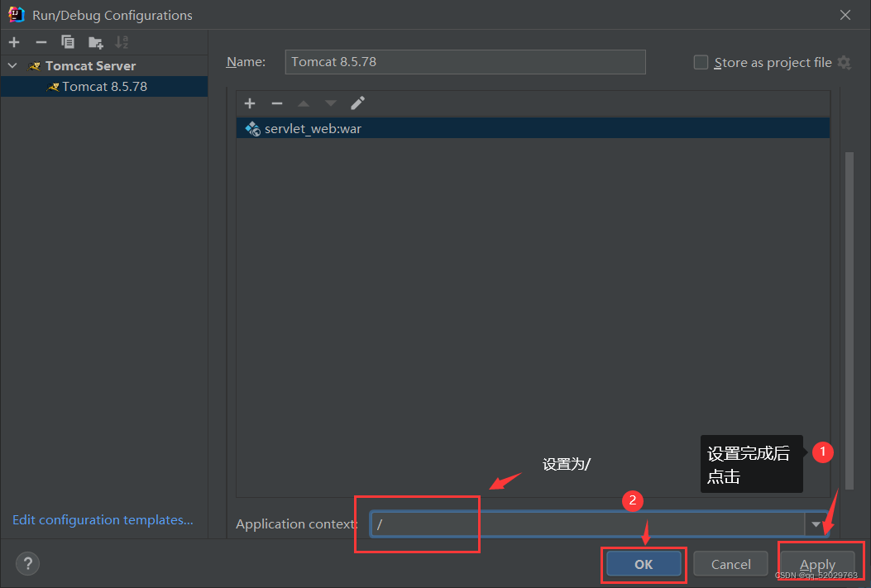Remove the selected deployment artifact
The image size is (871, 588).
tap(276, 103)
